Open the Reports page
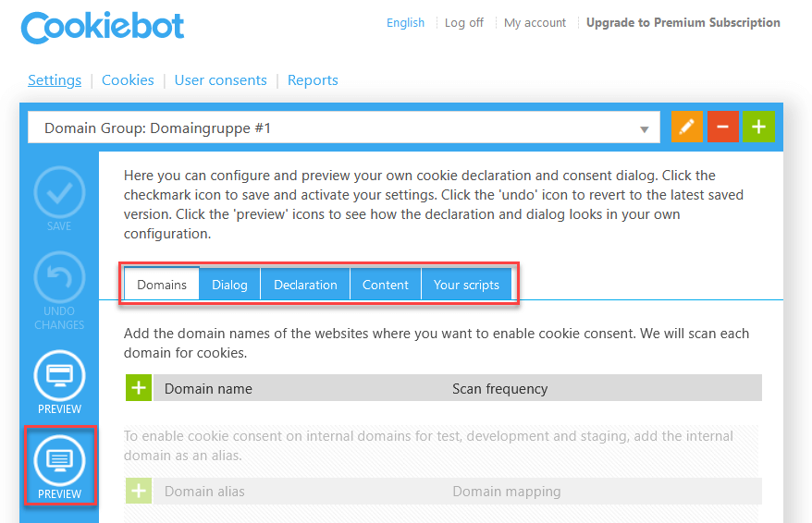Screen dimensions: 812x523 pos(313,80)
